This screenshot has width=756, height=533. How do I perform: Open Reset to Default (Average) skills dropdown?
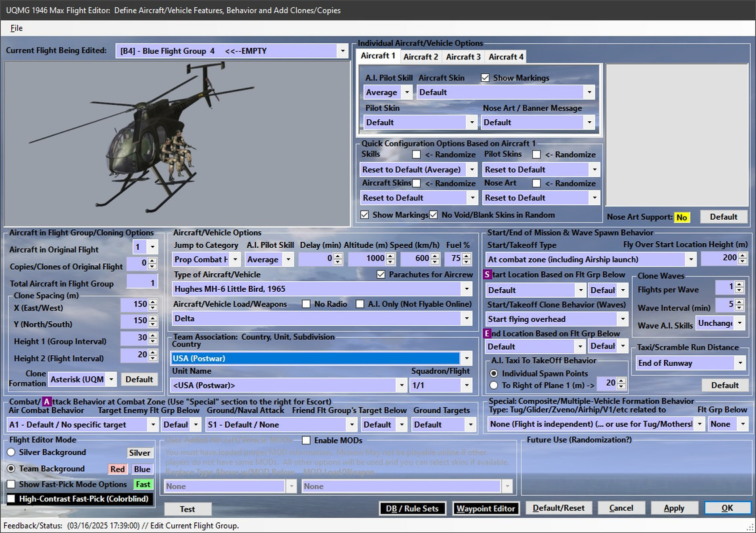pyautogui.click(x=472, y=170)
